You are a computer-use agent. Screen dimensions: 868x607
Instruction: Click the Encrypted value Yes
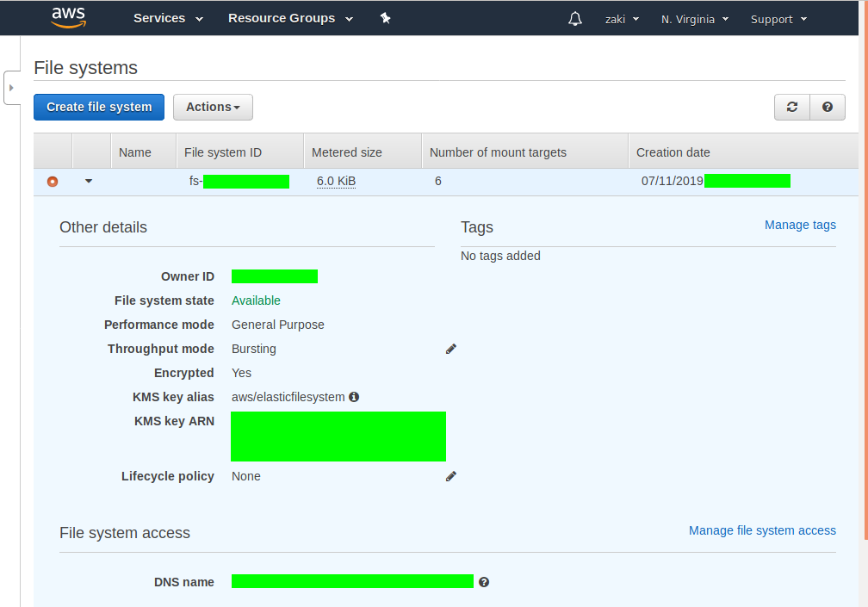241,373
